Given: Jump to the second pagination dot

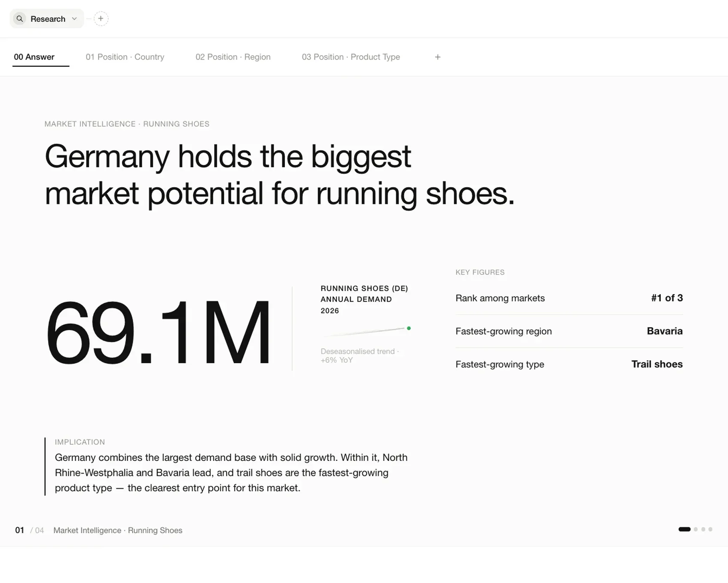Looking at the screenshot, I should [695, 529].
